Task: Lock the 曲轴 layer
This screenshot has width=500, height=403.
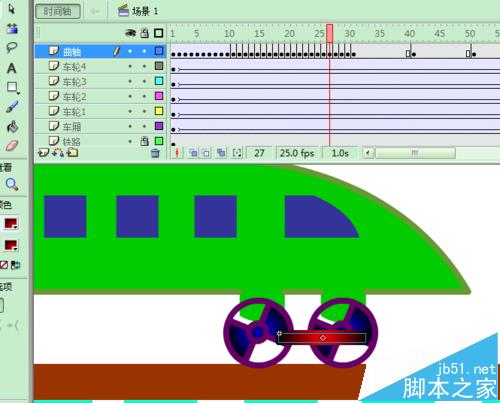Action: (x=144, y=51)
